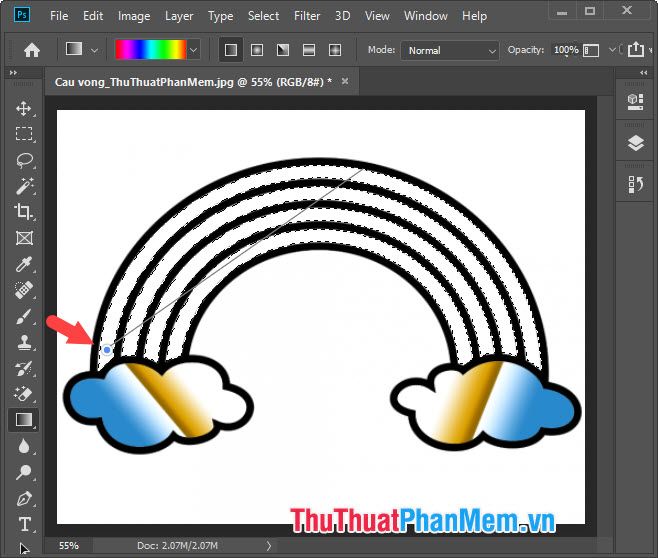
Task: Select the Gradient tool in toolbox
Action: click(x=24, y=420)
